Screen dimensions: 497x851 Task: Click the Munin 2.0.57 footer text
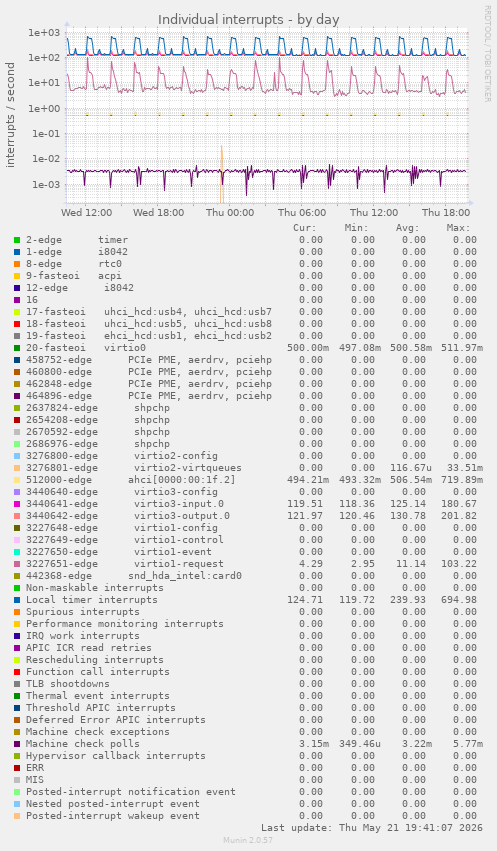click(x=248, y=840)
